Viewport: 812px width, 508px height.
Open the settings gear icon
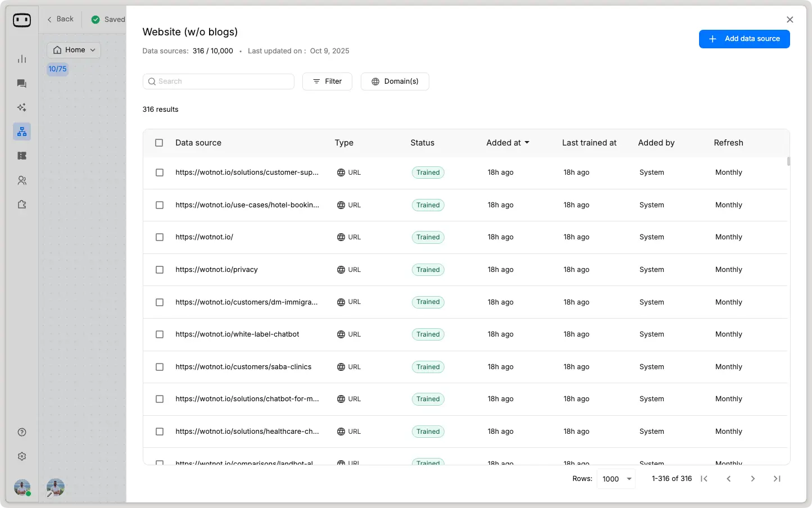click(22, 456)
